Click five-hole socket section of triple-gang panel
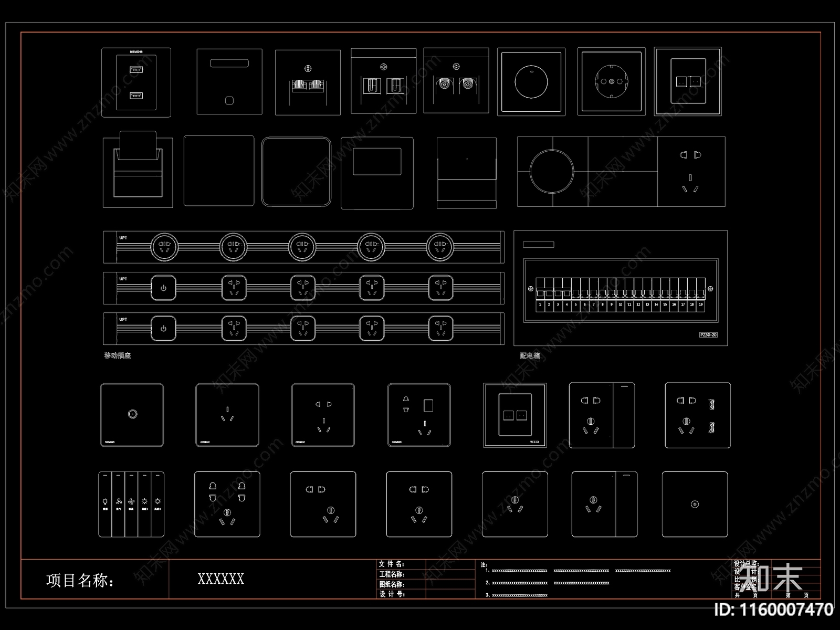Viewport: 840px width, 630px height. pos(691,172)
